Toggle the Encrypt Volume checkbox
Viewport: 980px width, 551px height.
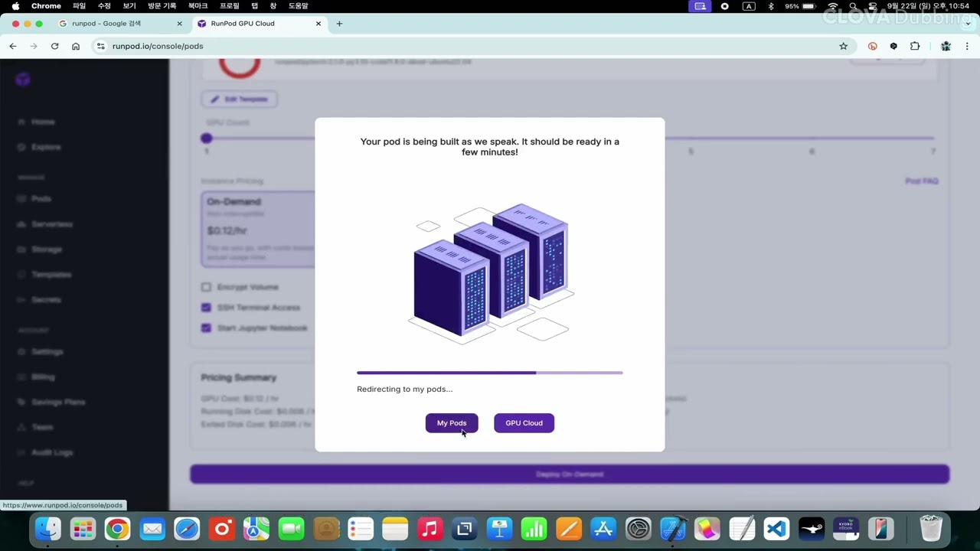[x=206, y=287]
